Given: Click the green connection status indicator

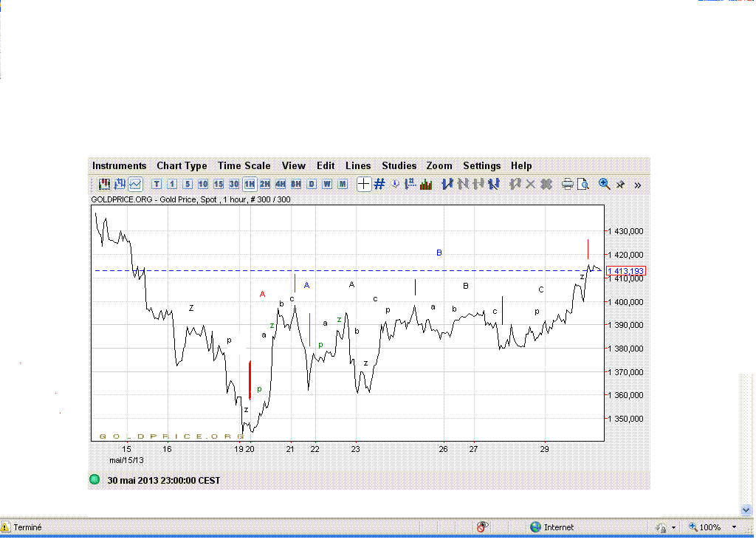Looking at the screenshot, I should coord(94,479).
